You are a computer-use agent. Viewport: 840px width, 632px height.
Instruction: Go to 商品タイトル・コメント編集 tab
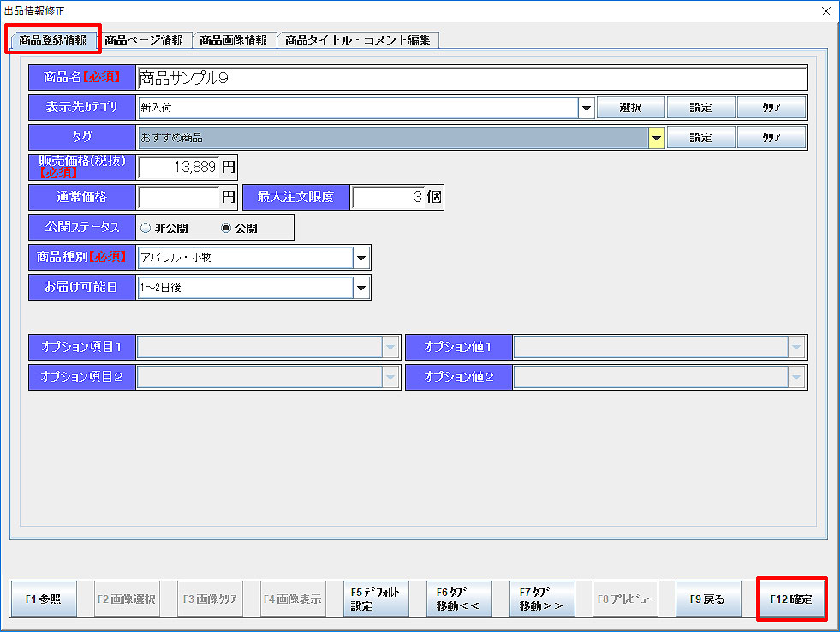[357, 40]
